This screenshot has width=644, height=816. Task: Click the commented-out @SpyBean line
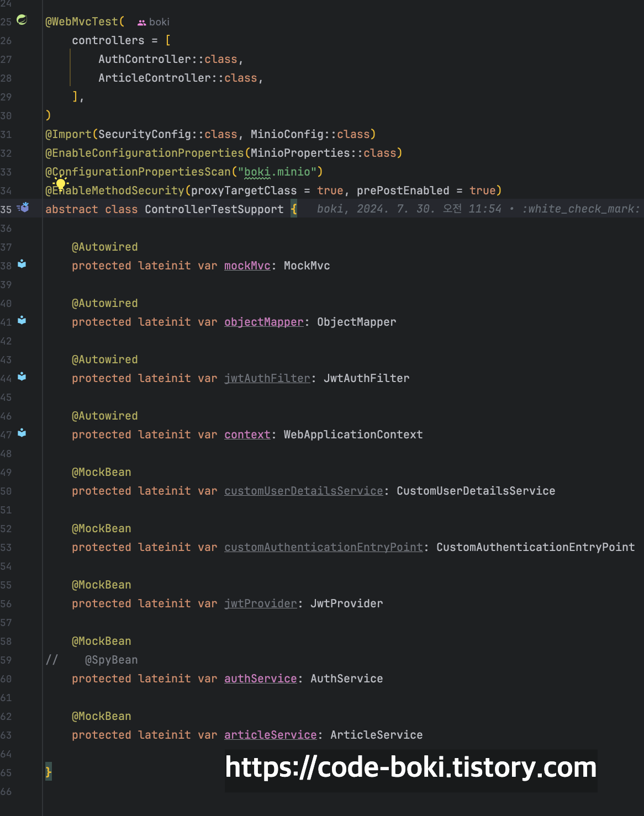[92, 660]
